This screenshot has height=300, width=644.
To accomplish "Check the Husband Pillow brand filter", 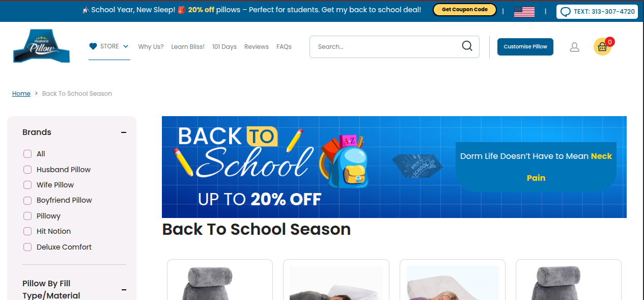I will point(27,170).
